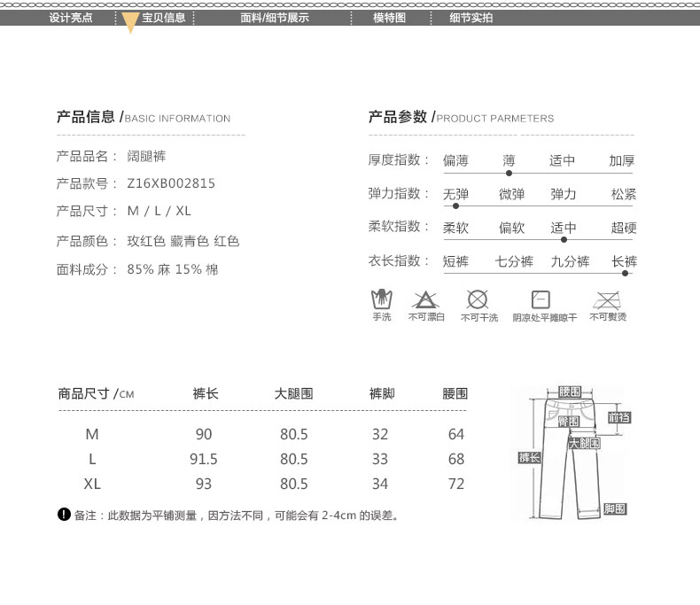This screenshot has height=605, width=700.
Task: Click the 腰围 column header in size table
Action: [x=455, y=393]
